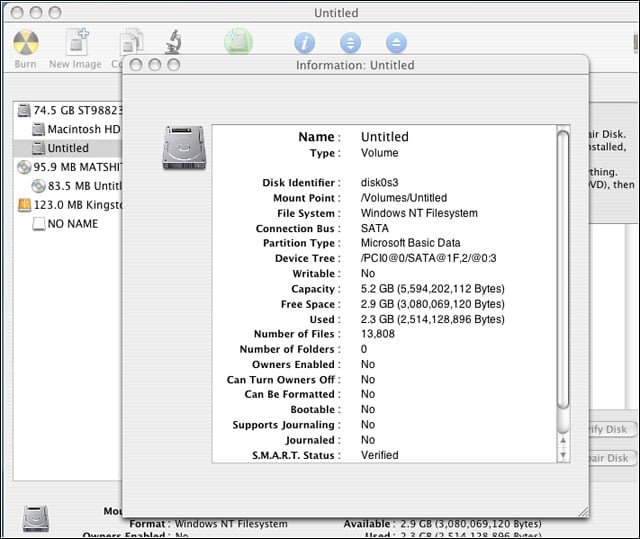Click the Microsoft Basic Data value
The width and height of the screenshot is (640, 539).
411,243
